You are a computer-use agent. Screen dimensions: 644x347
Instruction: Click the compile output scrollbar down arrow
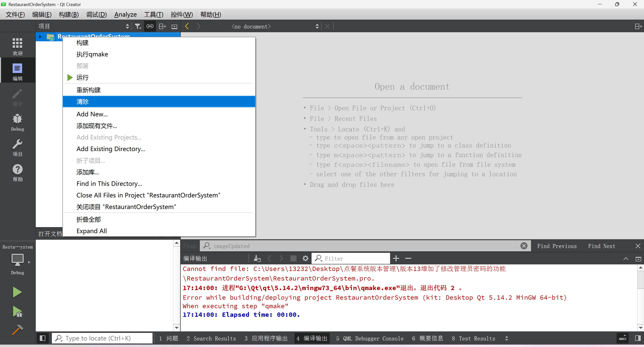[x=641, y=328]
